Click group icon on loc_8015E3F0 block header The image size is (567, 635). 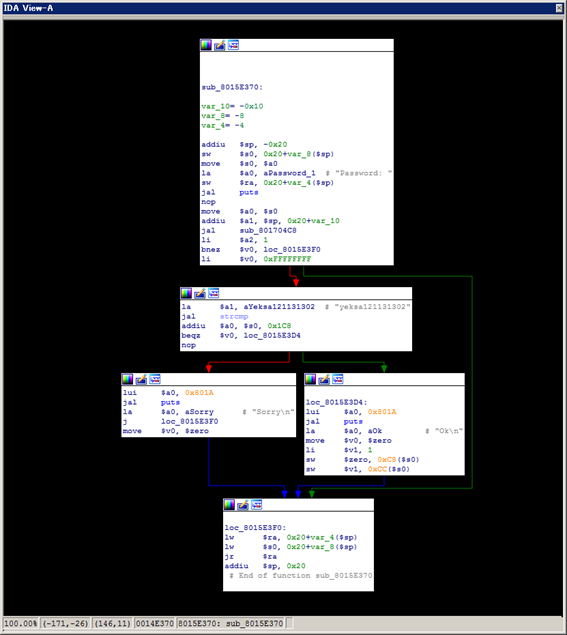coord(257,505)
